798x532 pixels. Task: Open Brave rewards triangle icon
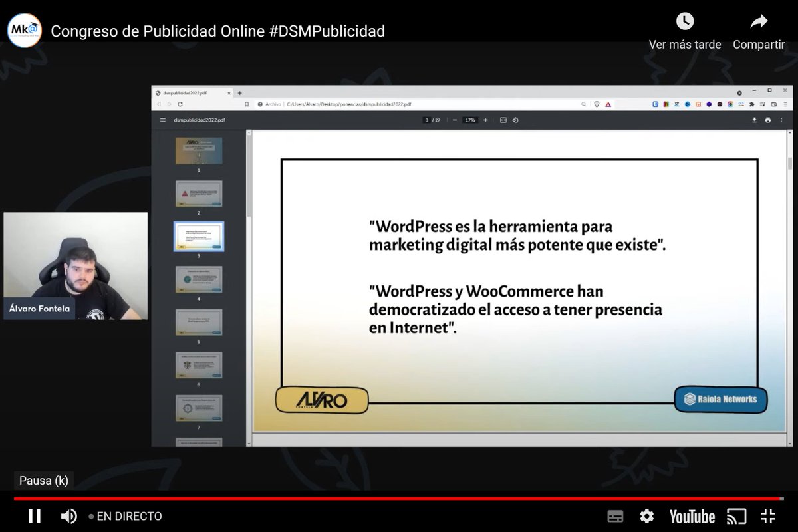[608, 104]
